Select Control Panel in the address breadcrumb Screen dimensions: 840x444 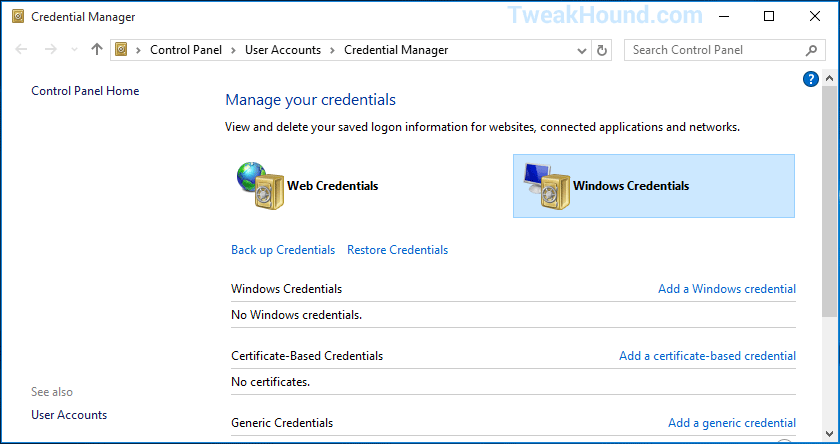[x=186, y=50]
